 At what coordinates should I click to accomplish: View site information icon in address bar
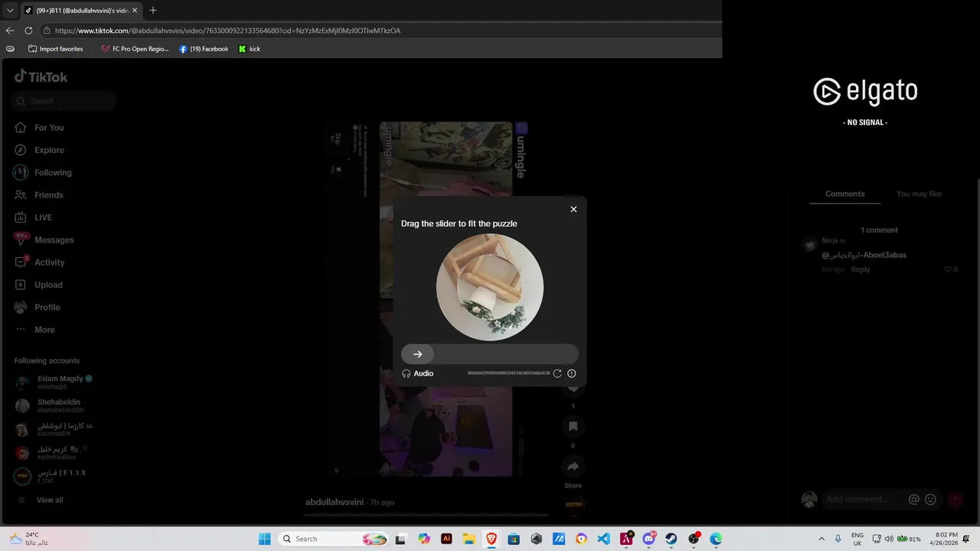pyautogui.click(x=47, y=31)
